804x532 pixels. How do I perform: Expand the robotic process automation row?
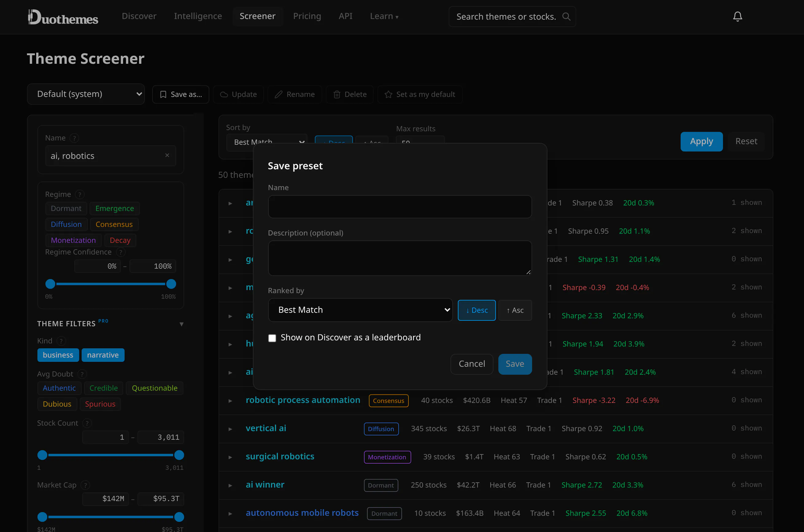(x=230, y=401)
